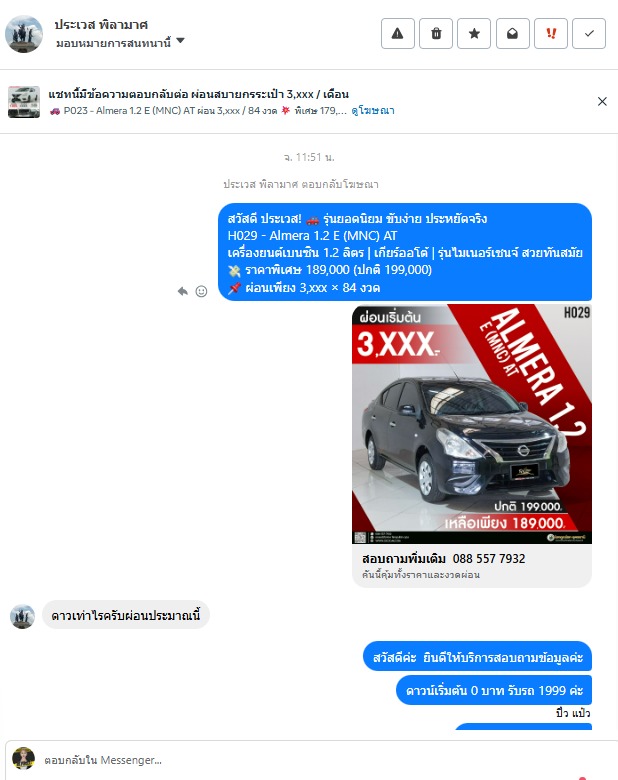
Task: Open the ประเวส พิลามาศ contact name
Action: pos(101,25)
